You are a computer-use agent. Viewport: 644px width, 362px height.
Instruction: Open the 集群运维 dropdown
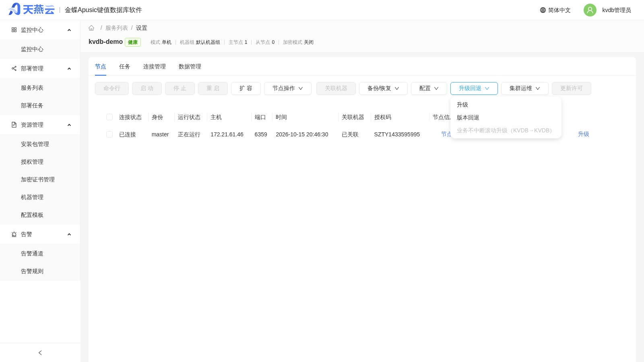pos(525,88)
